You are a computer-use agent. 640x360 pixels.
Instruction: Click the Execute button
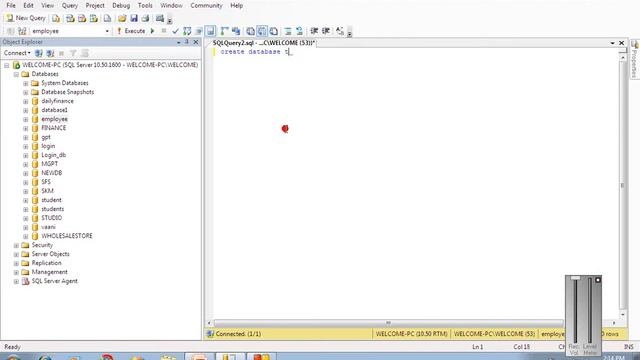coord(131,31)
